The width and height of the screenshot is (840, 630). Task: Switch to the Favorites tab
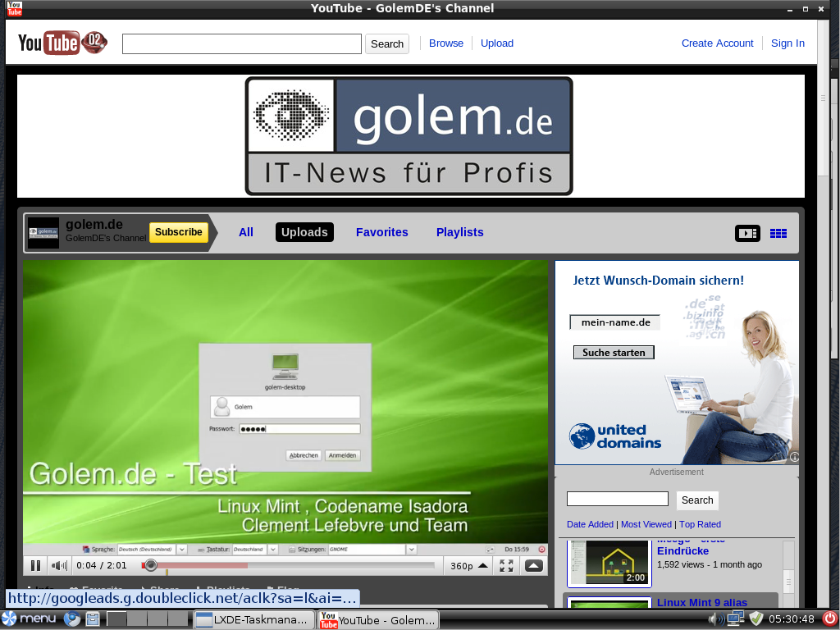tap(382, 232)
